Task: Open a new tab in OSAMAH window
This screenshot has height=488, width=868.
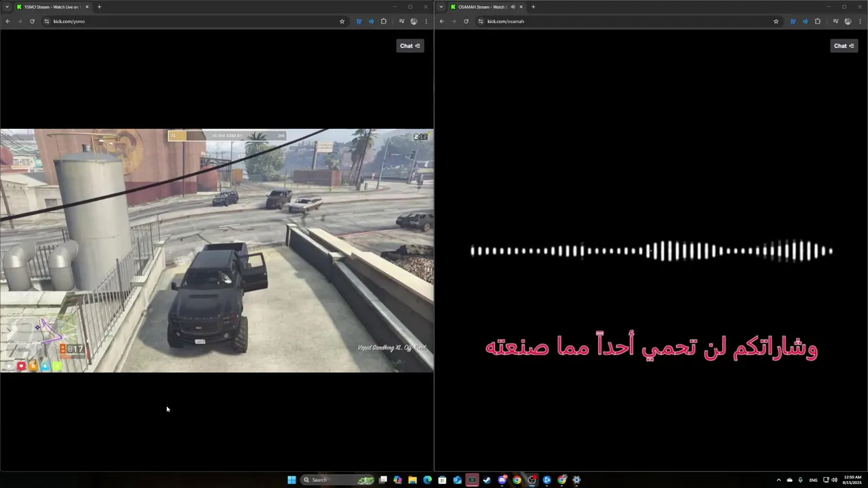Action: point(533,7)
